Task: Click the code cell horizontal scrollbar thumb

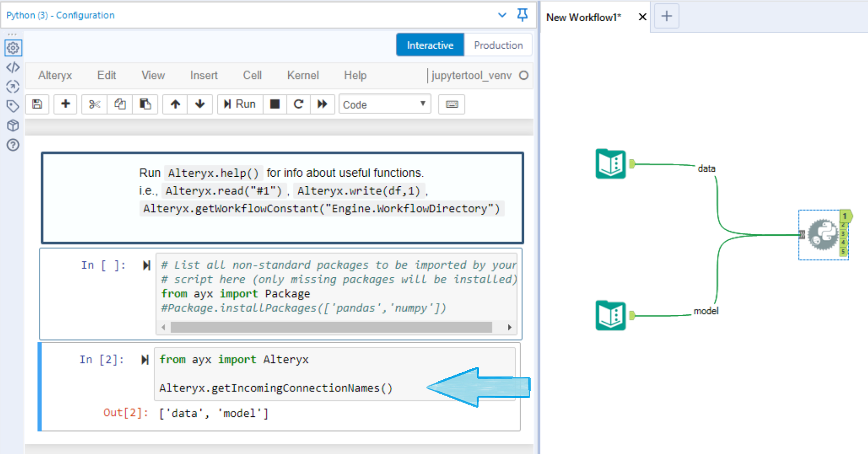Action: point(331,327)
